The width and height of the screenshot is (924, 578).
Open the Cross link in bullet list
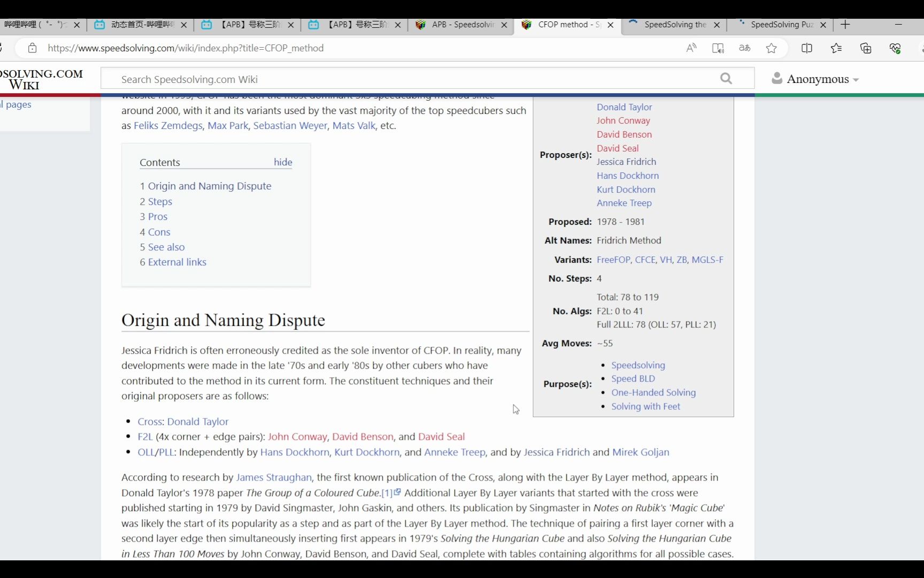pyautogui.click(x=150, y=422)
